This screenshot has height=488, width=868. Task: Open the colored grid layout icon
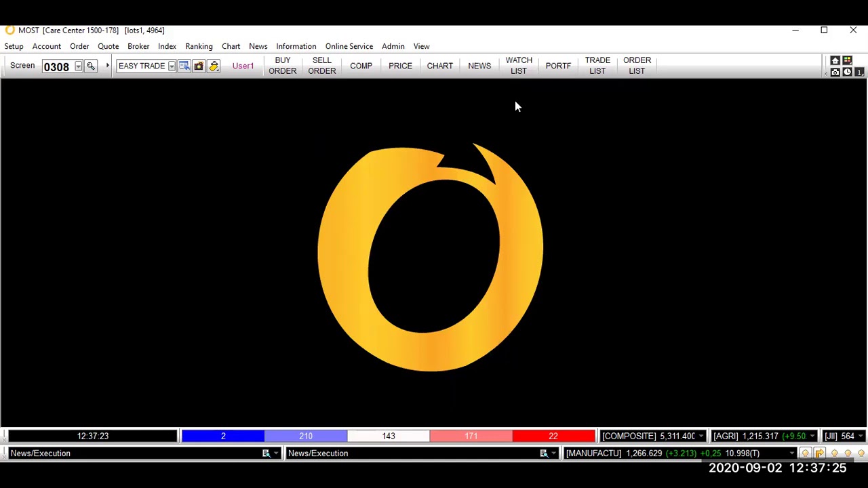pyautogui.click(x=847, y=61)
